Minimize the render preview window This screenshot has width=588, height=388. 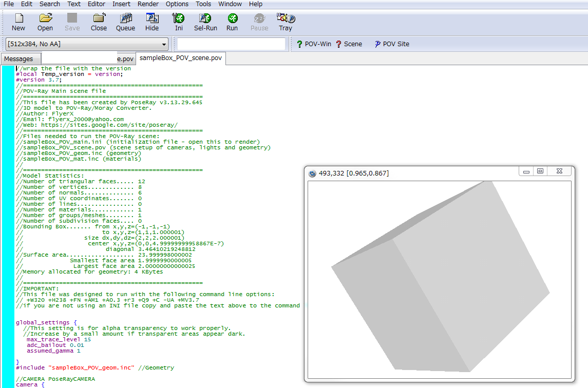(526, 172)
